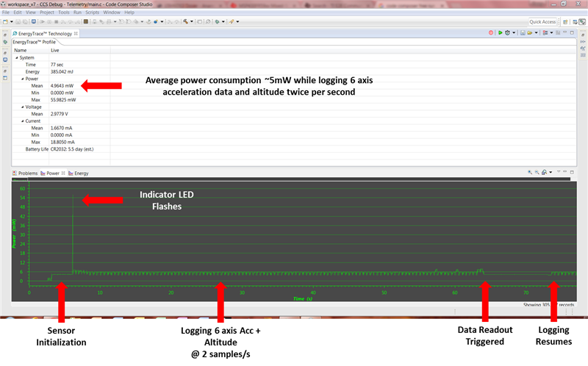Click the reset zoom icon on Power graph
Screen dimensions: 588x366
click(544, 172)
